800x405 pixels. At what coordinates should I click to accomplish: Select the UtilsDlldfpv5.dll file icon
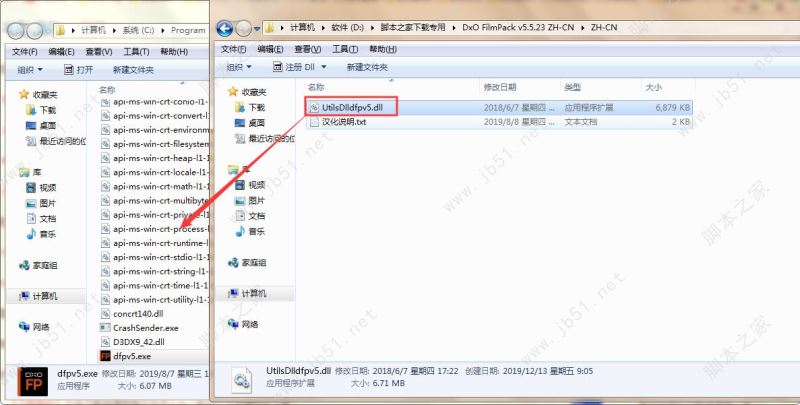pyautogui.click(x=314, y=108)
